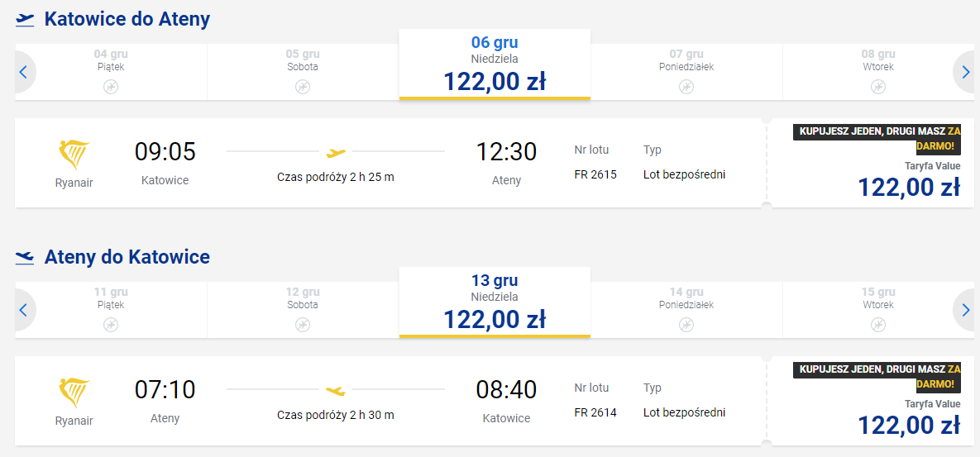This screenshot has width=980, height=457.
Task: Select the 05 gru Sobota date tab
Action: (303, 71)
